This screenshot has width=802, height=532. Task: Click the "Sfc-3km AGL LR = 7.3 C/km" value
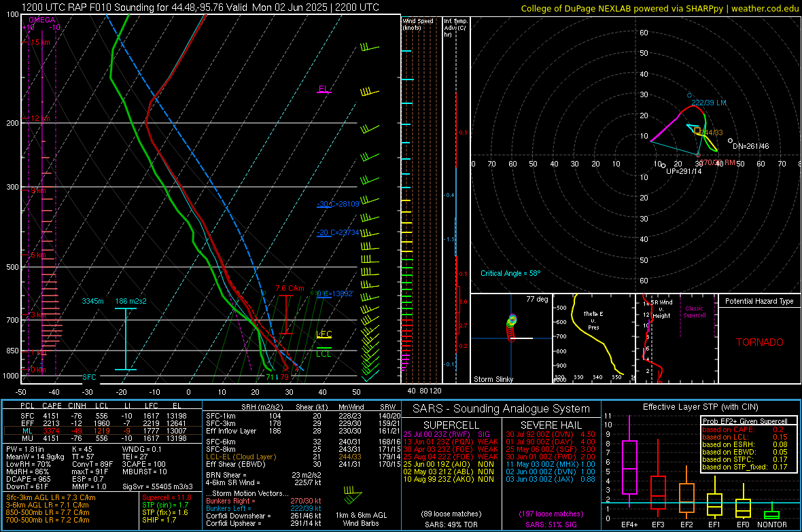point(51,497)
